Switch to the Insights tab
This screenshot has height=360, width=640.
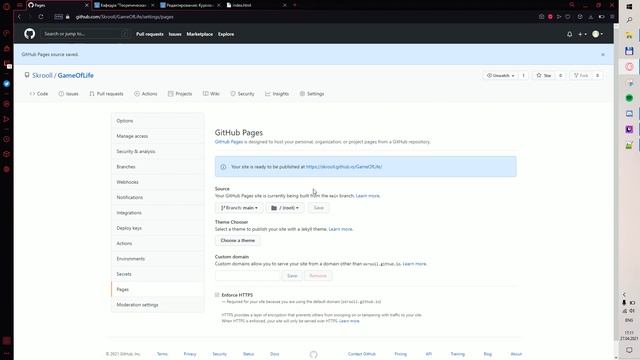pyautogui.click(x=277, y=94)
